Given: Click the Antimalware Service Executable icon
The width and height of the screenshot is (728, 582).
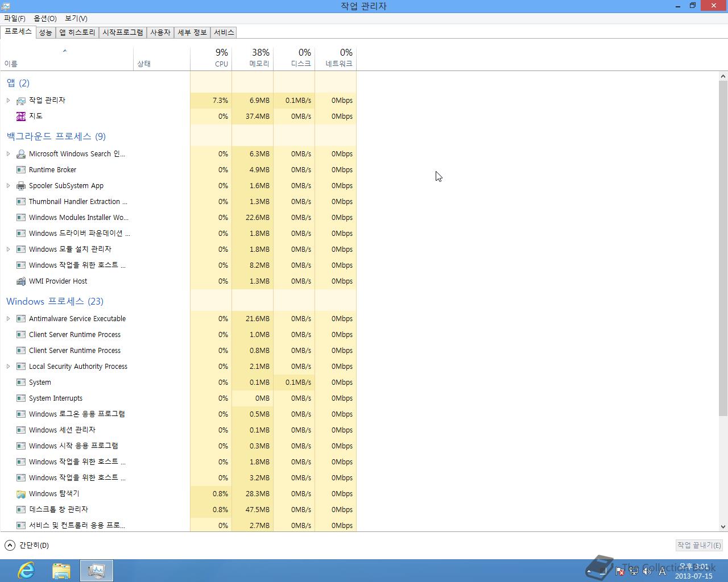Looking at the screenshot, I should tap(21, 318).
